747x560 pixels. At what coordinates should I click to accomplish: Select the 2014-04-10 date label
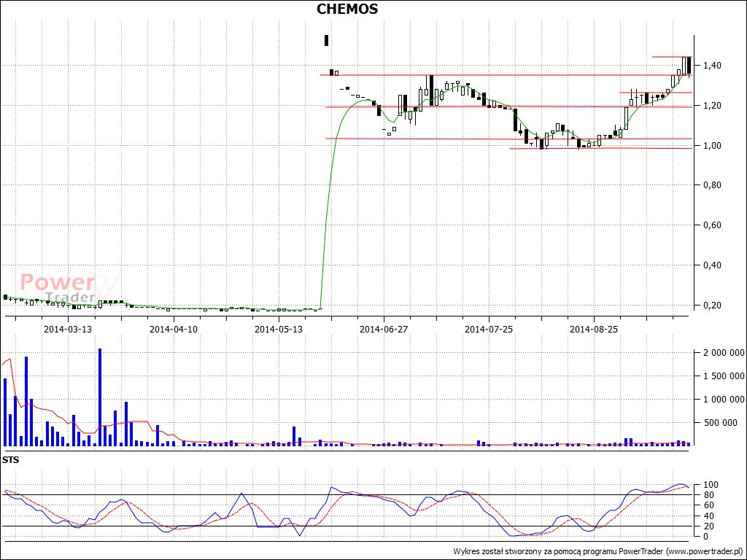pos(174,329)
